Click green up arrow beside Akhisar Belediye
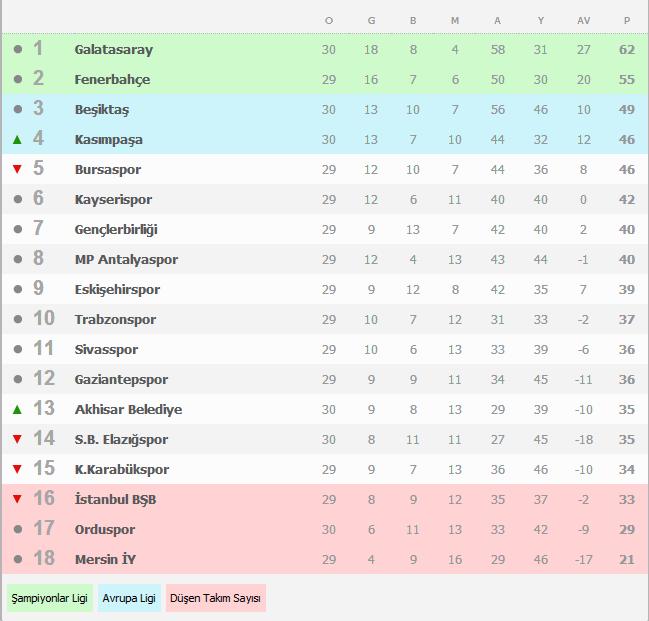 pyautogui.click(x=17, y=410)
